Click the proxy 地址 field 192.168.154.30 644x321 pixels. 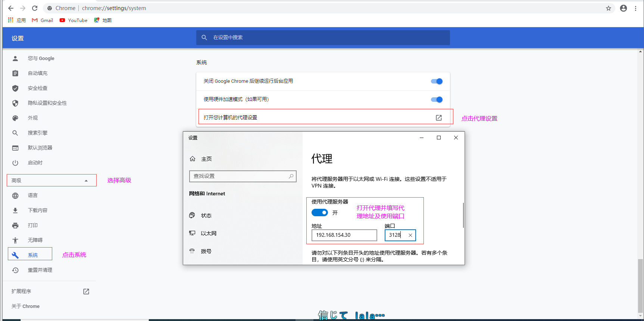pyautogui.click(x=344, y=235)
